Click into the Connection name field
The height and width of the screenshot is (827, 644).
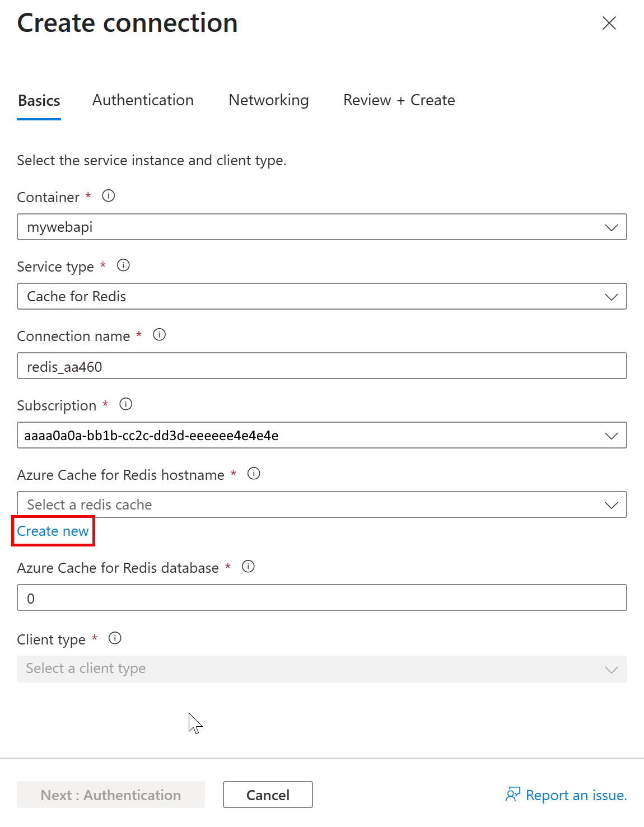(x=321, y=366)
